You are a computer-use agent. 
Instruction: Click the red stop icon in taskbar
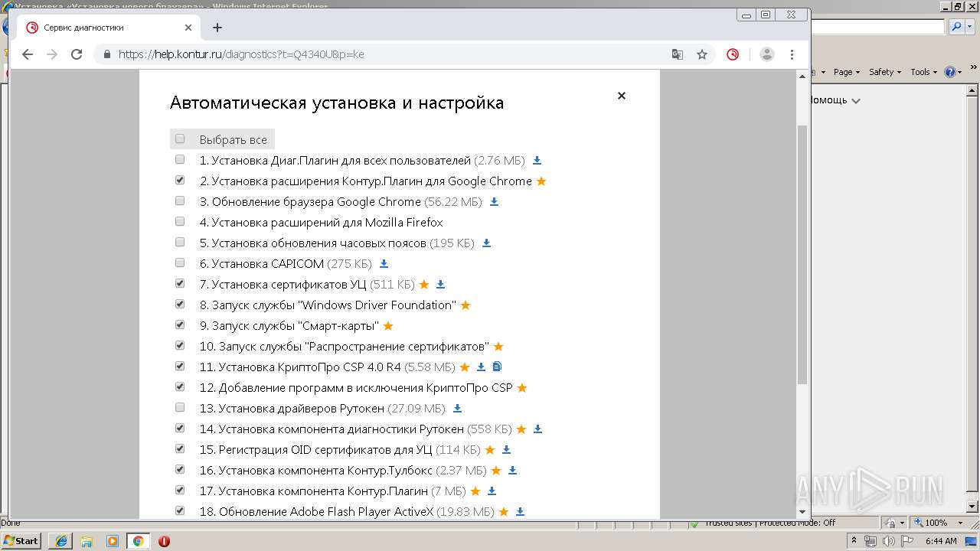(164, 541)
